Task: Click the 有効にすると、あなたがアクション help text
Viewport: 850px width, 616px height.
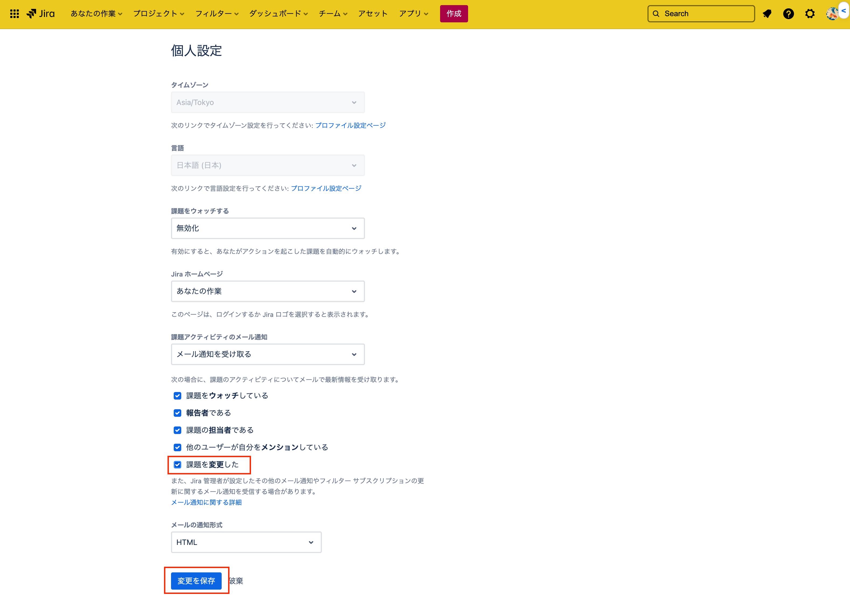Action: (286, 251)
